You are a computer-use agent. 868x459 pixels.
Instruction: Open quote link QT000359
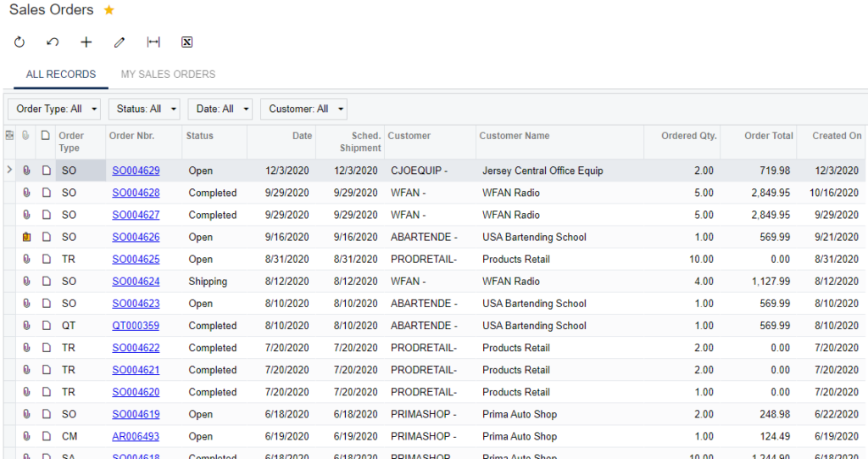[x=136, y=326]
